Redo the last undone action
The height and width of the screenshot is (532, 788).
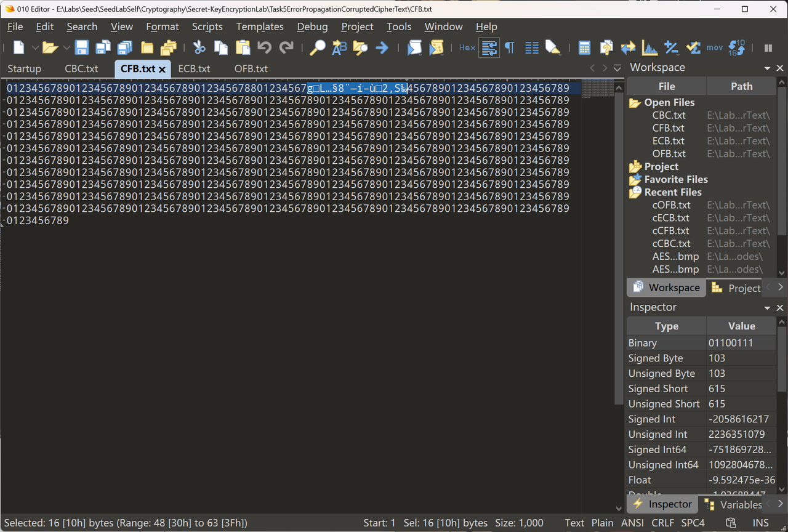click(286, 47)
